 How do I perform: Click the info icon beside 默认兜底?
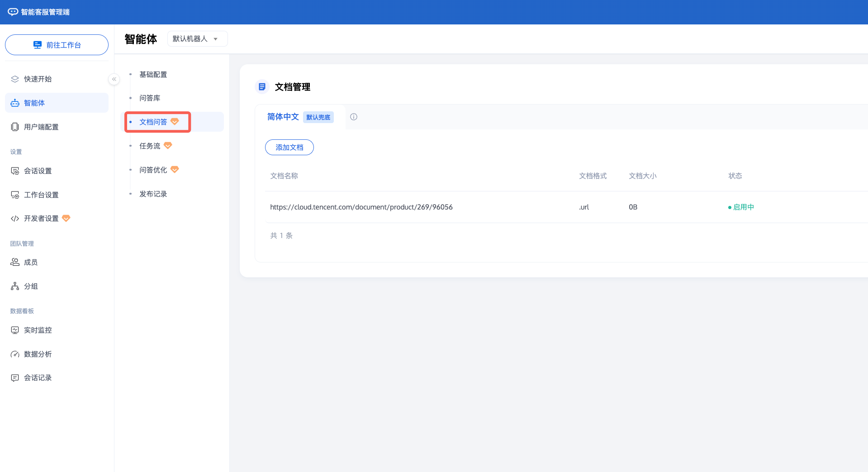click(x=354, y=117)
